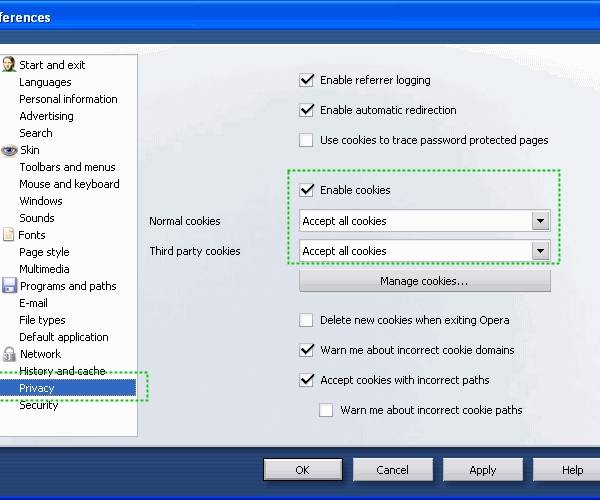Viewport: 600px width, 500px height.
Task: Confirm the dialog with OK
Action: [x=302, y=469]
